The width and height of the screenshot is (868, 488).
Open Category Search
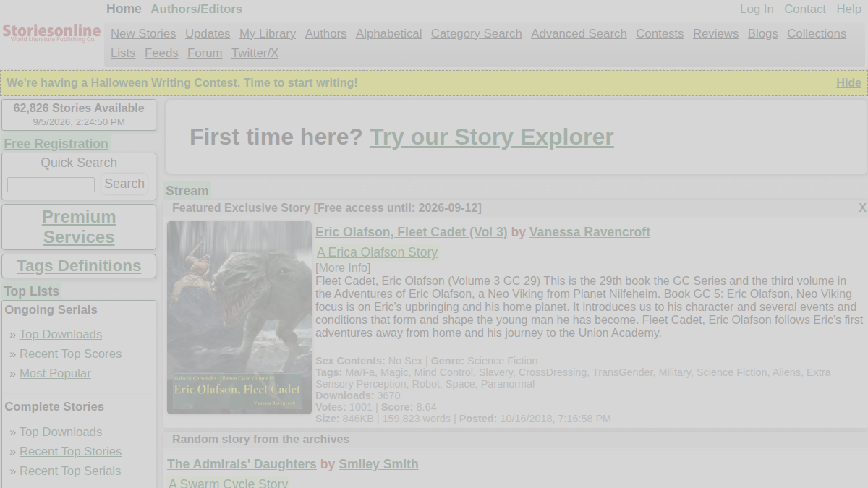[476, 33]
